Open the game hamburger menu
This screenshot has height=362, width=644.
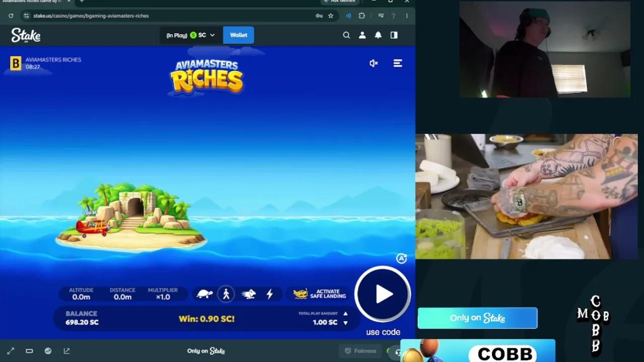pyautogui.click(x=397, y=63)
